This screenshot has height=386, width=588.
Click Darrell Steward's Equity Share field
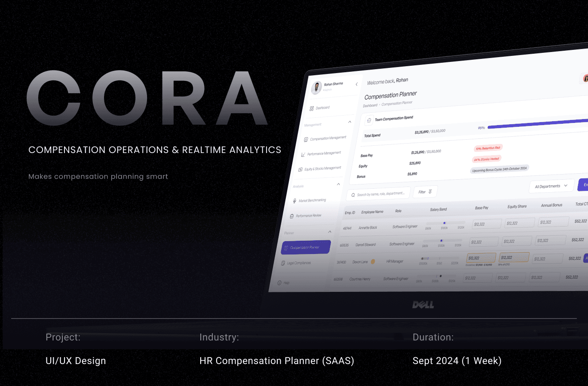coord(517,241)
